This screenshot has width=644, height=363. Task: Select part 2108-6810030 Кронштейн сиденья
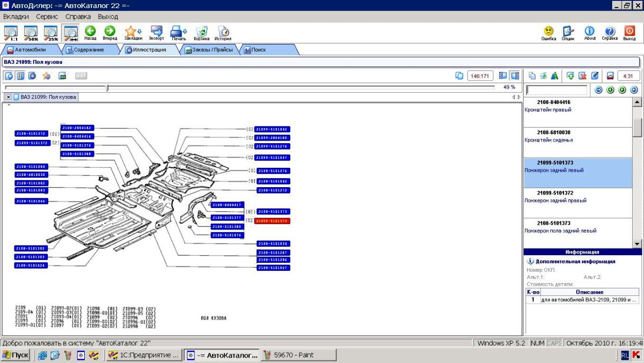[578, 143]
